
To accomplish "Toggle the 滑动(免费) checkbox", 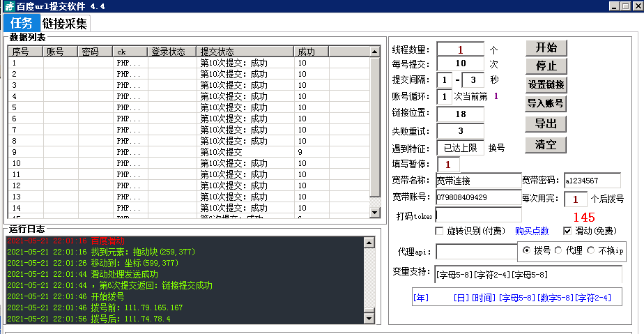I will [x=567, y=231].
